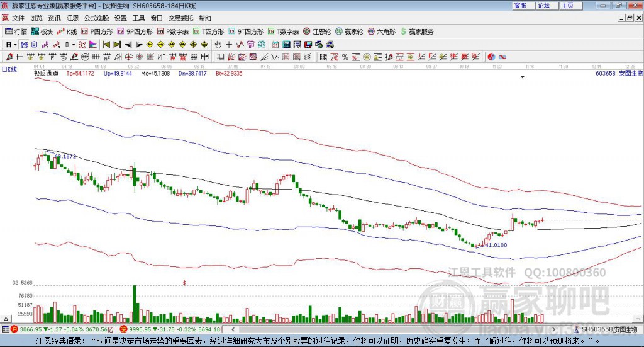Image resolution: width=644 pixels, height=347 pixels.
Task: Toggle the boxed 权 adjusted price icon
Action: coord(82,45)
